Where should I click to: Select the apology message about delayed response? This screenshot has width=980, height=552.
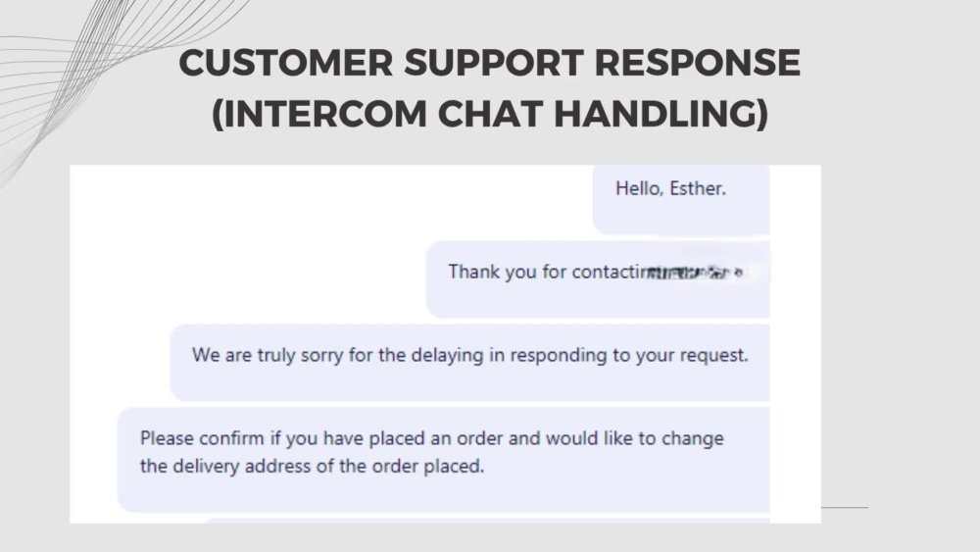coord(470,362)
